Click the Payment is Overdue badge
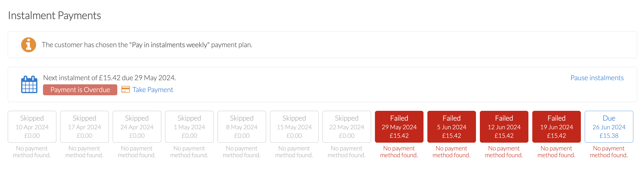Screen dimensions: 644x174 (80, 90)
